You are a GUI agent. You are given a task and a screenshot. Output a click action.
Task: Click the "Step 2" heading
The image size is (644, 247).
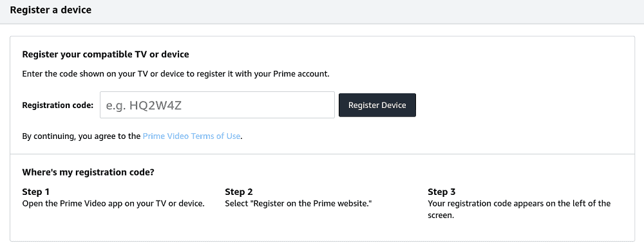[239, 192]
